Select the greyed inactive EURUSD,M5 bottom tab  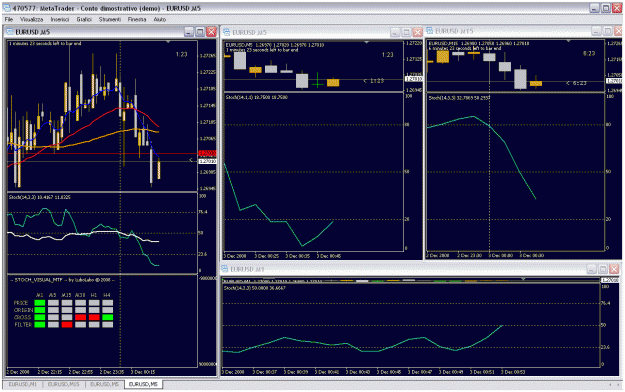pos(104,384)
